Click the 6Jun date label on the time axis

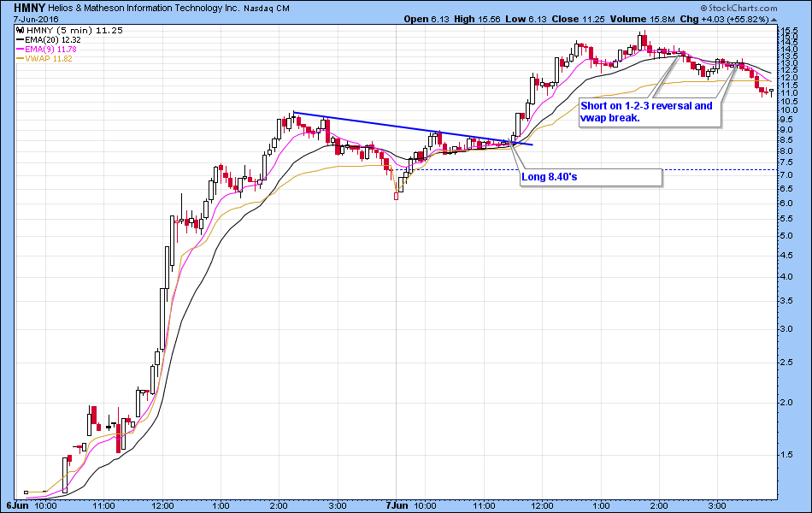point(17,506)
